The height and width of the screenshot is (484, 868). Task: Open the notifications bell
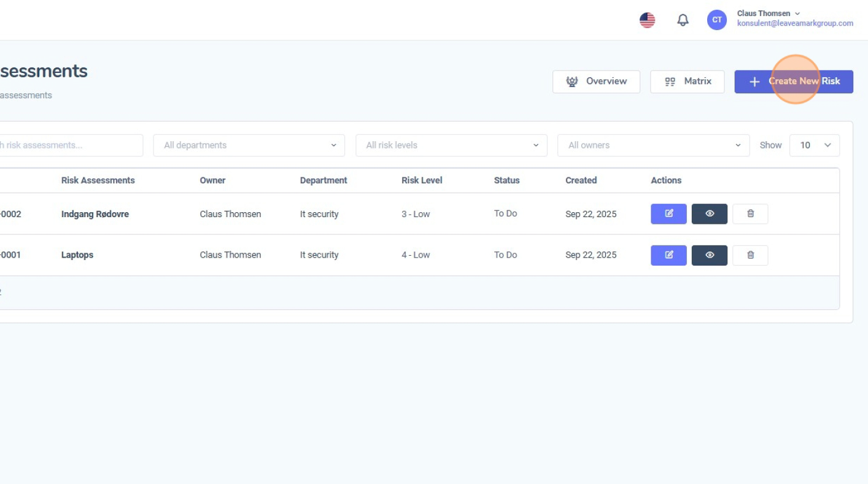(x=683, y=20)
